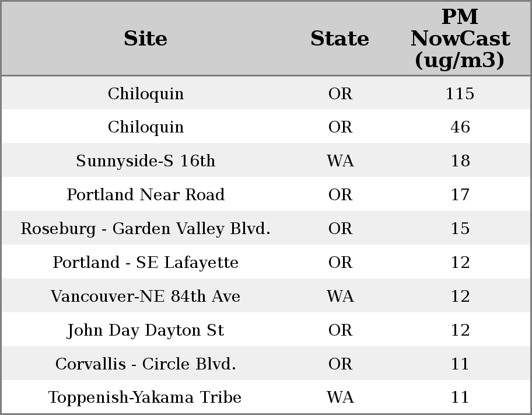This screenshot has height=415, width=532.
Task: Select the Toppenish-Yakama Tribe site cell
Action: 145,397
